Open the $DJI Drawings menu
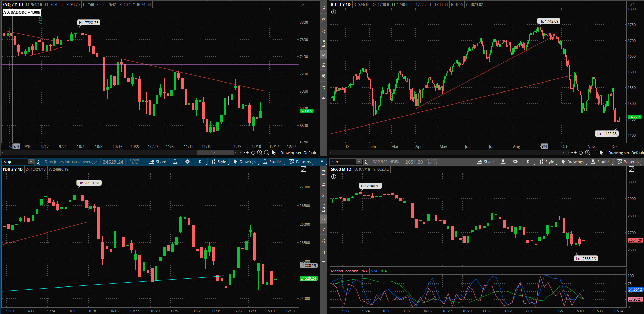Viewport: 644px width, 314px height. (x=245, y=162)
